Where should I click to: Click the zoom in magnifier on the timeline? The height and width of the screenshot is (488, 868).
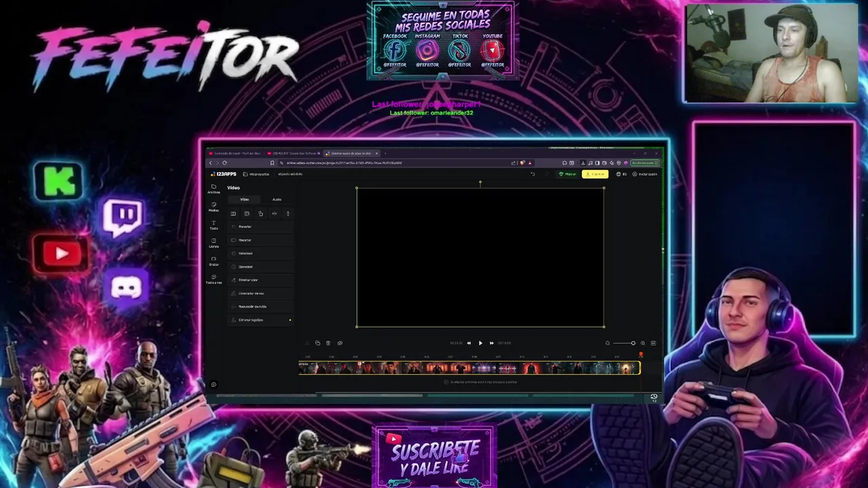(643, 343)
